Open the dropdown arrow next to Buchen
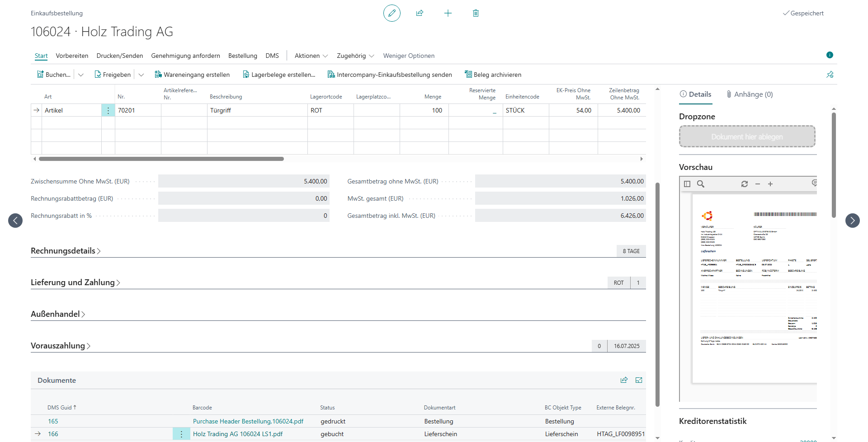Screen dimensions: 868x442 [x=81, y=75]
